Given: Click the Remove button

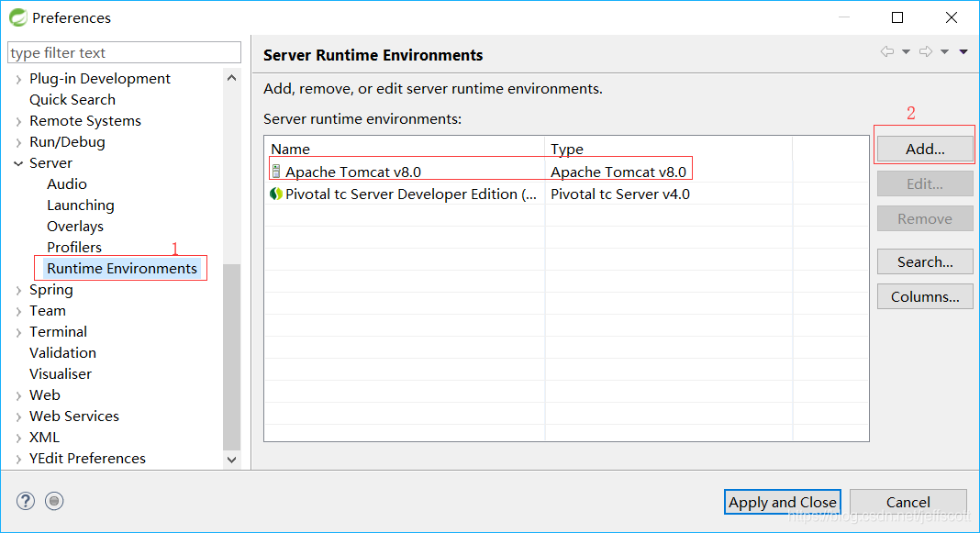Looking at the screenshot, I should (925, 218).
